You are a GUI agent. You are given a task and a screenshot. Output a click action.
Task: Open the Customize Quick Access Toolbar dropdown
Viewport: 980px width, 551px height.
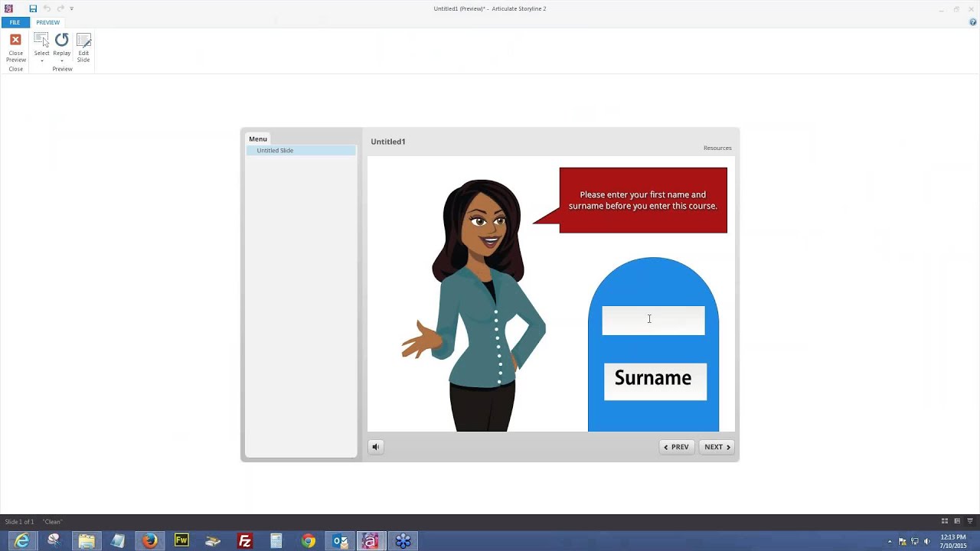[71, 8]
